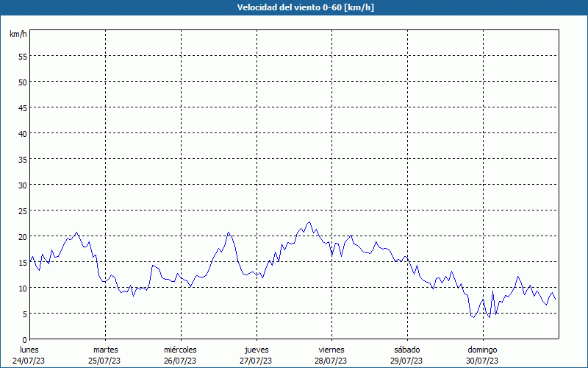Click the date '28/07/23'

(331, 361)
